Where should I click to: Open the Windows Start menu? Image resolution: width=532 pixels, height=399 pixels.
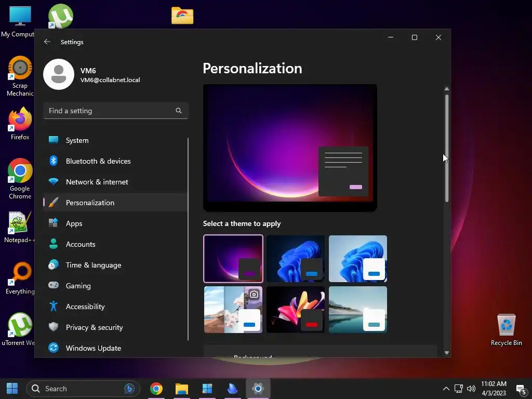coord(12,389)
